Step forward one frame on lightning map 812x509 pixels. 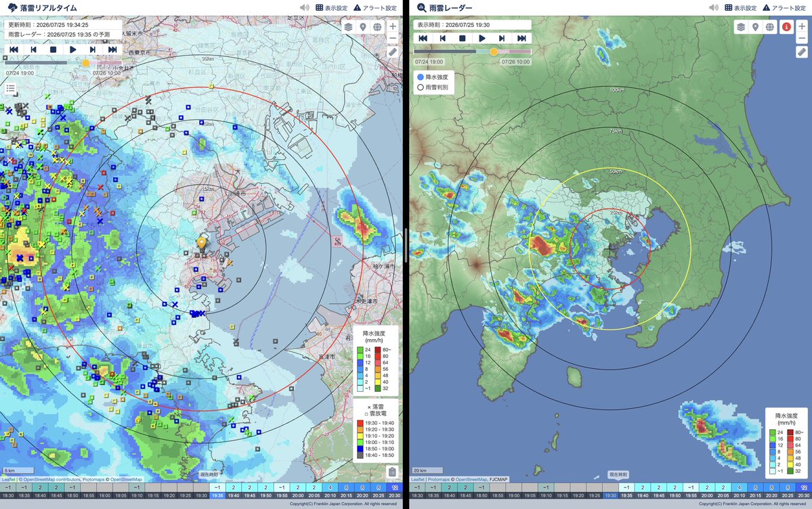pos(92,49)
